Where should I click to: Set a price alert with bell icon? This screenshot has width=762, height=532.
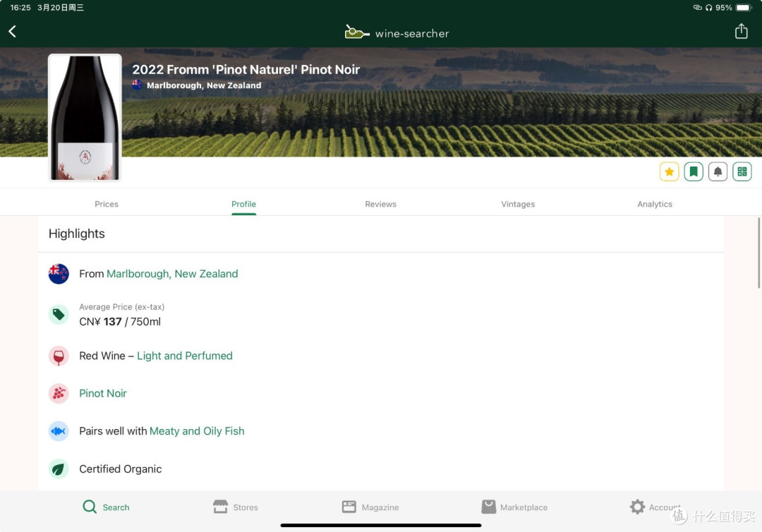point(718,171)
